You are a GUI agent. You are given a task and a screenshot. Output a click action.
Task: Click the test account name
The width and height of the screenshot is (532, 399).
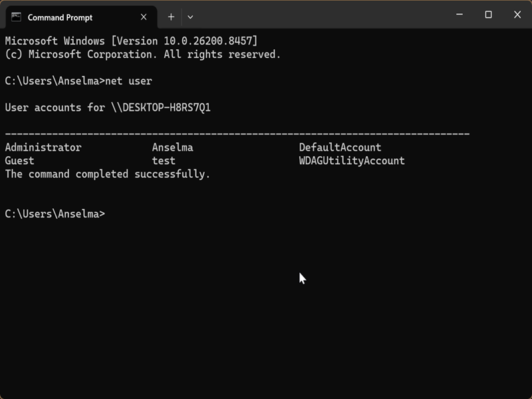[x=164, y=161]
